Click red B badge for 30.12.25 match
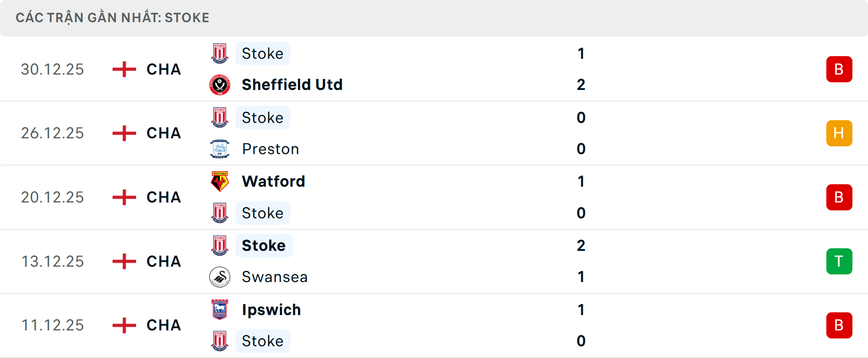The image size is (868, 358). 839,69
